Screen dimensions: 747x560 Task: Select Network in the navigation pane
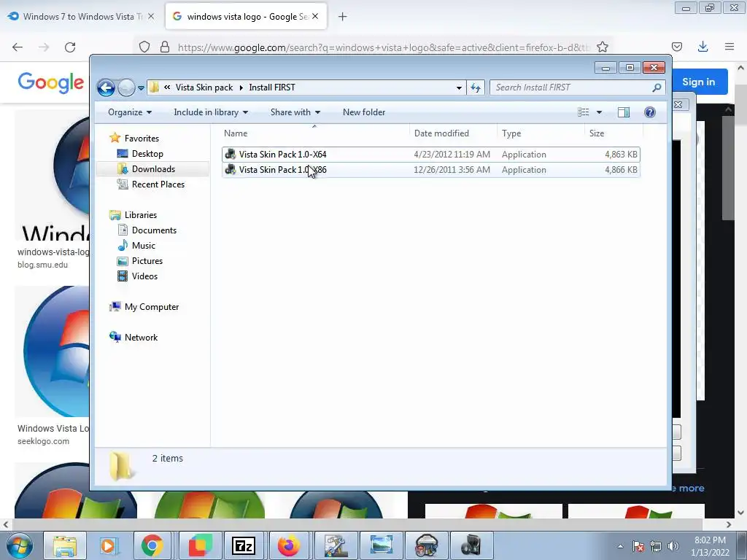click(141, 337)
